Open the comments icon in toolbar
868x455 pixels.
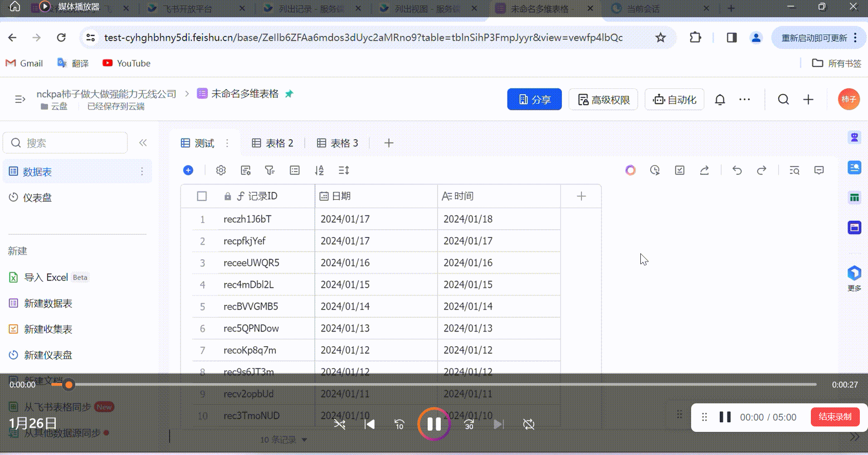click(819, 170)
